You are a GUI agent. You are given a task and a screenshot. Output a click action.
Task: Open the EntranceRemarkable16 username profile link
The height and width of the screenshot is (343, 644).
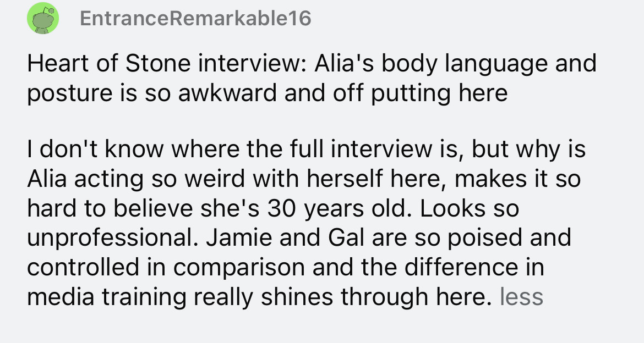tap(195, 19)
